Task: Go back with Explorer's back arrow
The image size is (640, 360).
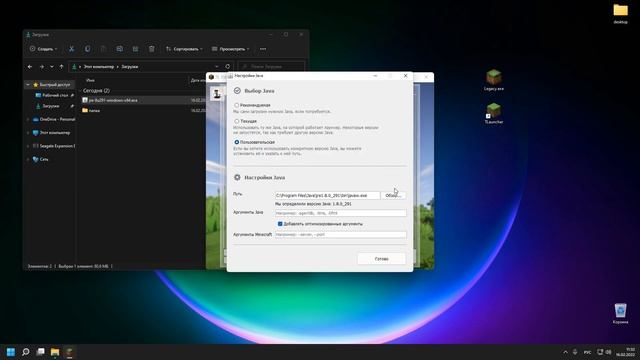Action: pyautogui.click(x=30, y=67)
